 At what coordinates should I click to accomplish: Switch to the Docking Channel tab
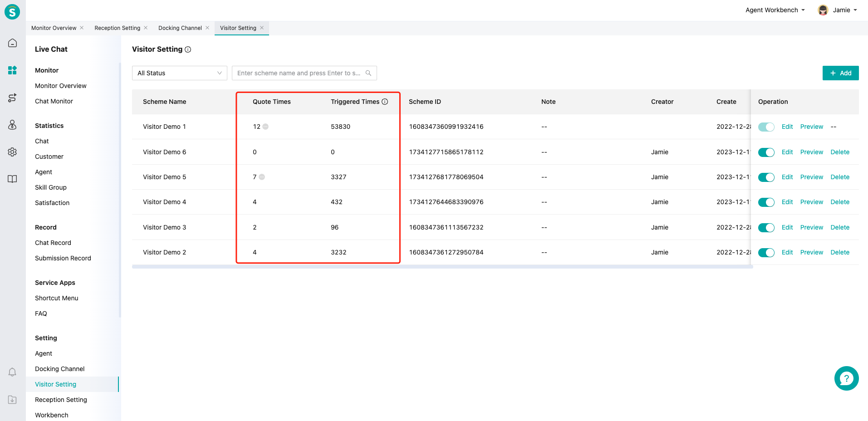[x=180, y=28]
